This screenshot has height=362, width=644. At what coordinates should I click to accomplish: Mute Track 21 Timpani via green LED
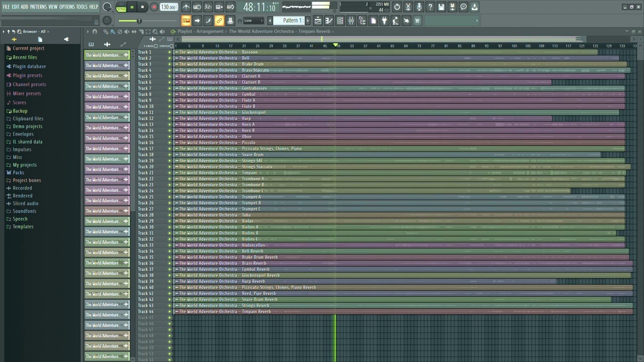click(x=170, y=173)
